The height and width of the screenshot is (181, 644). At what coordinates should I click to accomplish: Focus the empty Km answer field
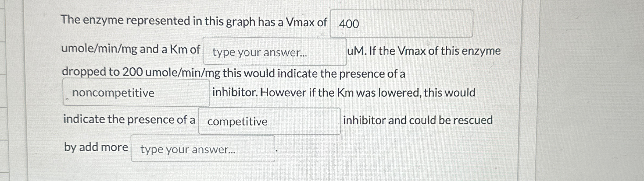275,51
